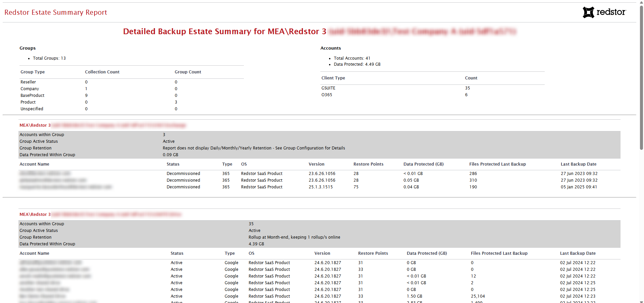Click the Status header in second group table
The width and height of the screenshot is (644, 303).
[177, 253]
